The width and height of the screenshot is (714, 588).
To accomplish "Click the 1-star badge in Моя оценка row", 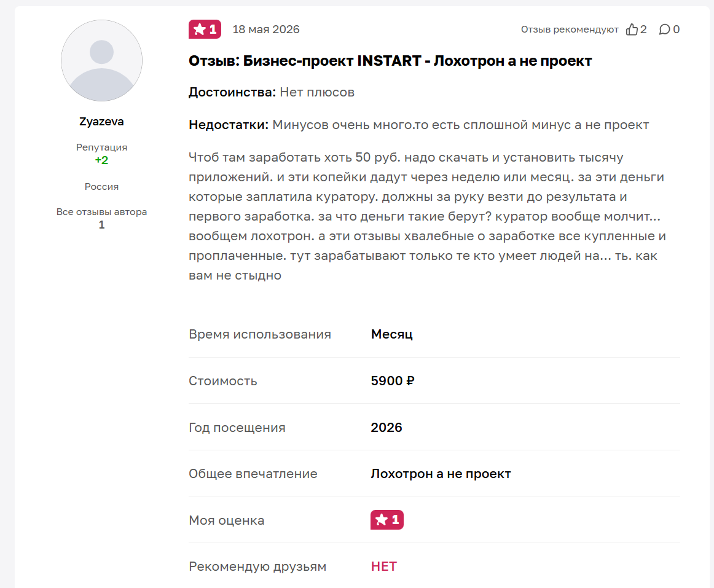I will click(x=387, y=520).
